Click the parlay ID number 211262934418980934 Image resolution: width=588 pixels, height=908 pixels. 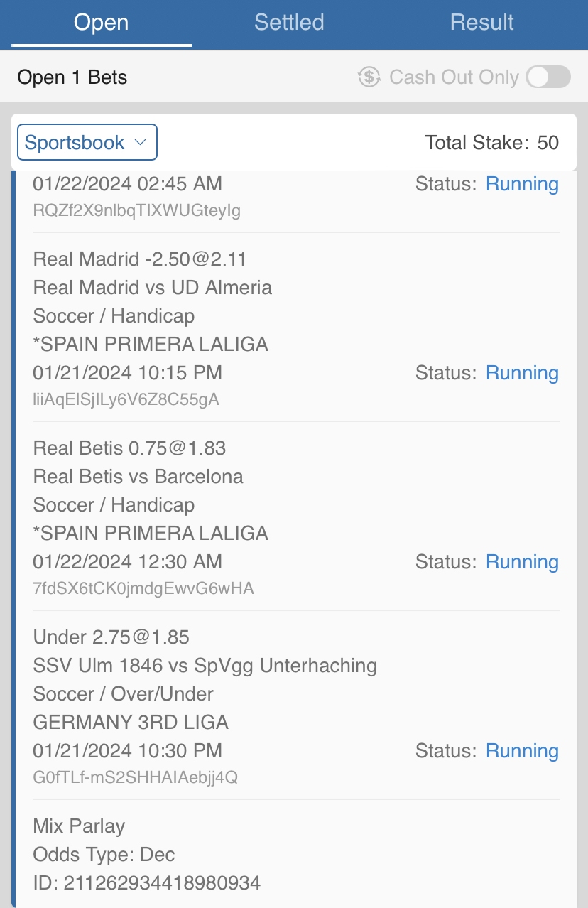(x=162, y=883)
